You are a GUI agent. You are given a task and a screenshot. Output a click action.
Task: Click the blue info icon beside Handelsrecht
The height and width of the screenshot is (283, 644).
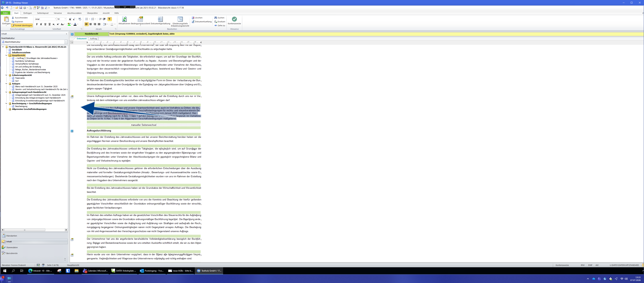[x=72, y=34]
